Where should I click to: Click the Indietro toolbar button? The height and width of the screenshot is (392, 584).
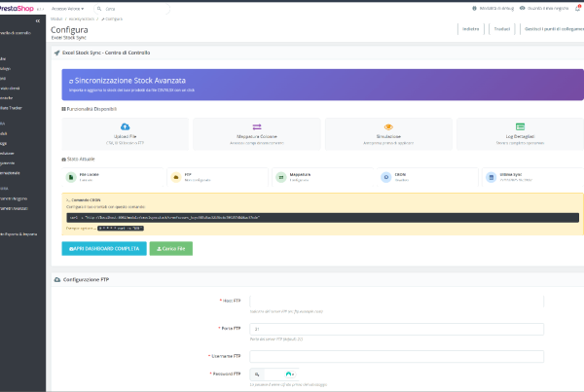pyautogui.click(x=469, y=29)
